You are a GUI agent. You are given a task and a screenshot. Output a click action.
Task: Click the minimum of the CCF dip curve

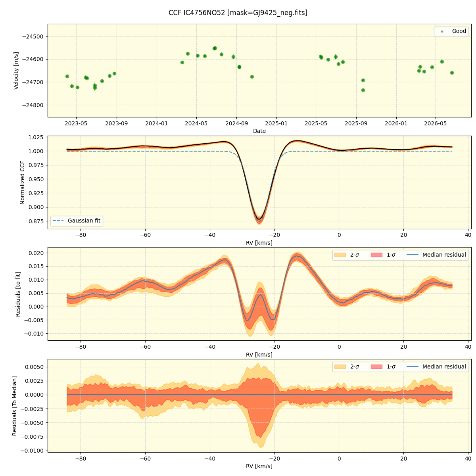pos(259,219)
